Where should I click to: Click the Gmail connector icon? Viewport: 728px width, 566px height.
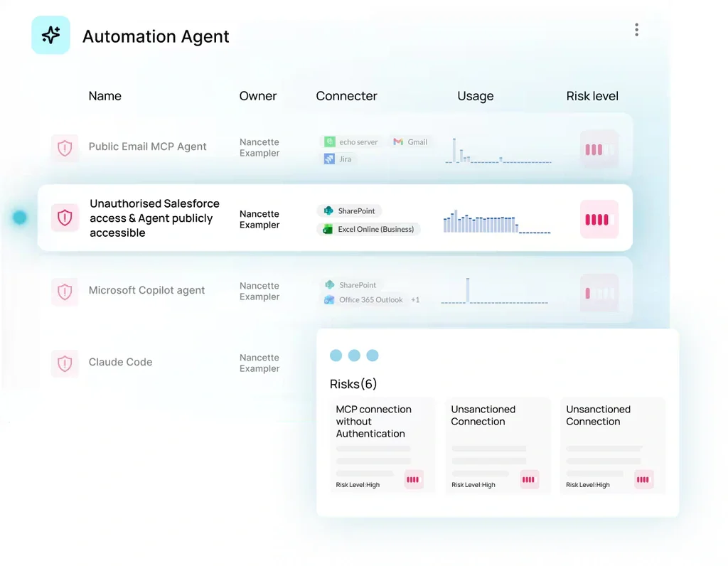click(398, 141)
